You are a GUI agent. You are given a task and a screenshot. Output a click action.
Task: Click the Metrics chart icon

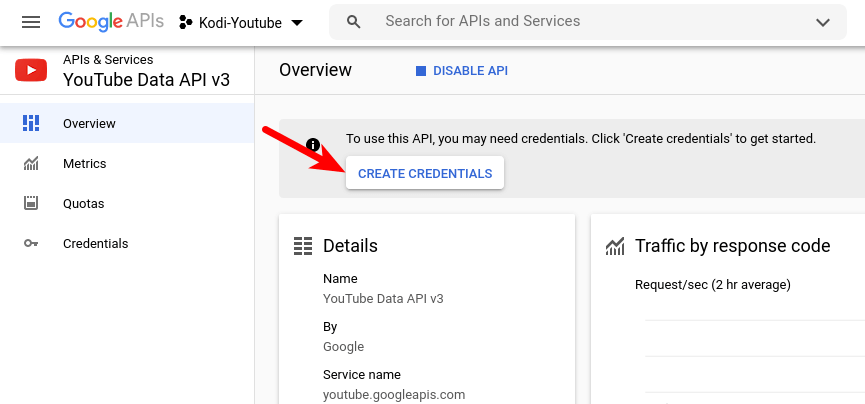tap(31, 163)
